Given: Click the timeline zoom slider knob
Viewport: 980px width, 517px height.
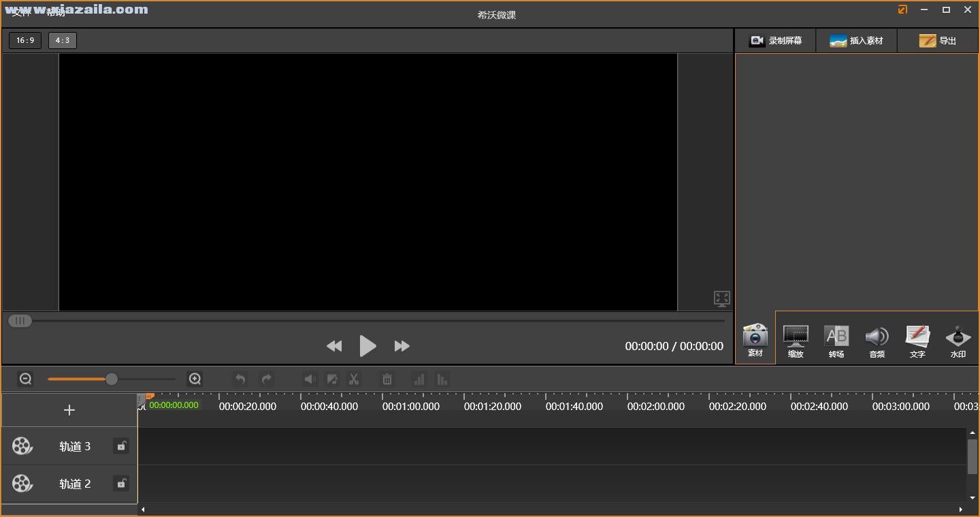Looking at the screenshot, I should [x=112, y=379].
